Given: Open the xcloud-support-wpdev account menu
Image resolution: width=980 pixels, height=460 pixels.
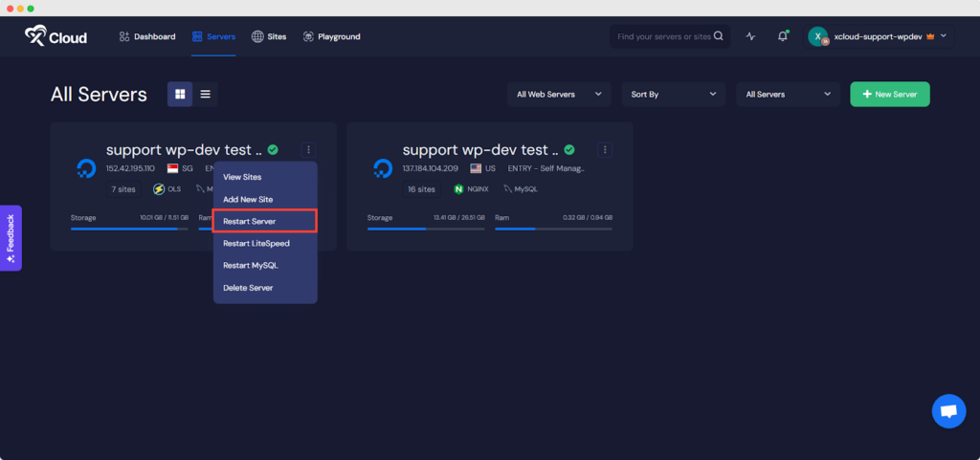Looking at the screenshot, I should [x=879, y=36].
